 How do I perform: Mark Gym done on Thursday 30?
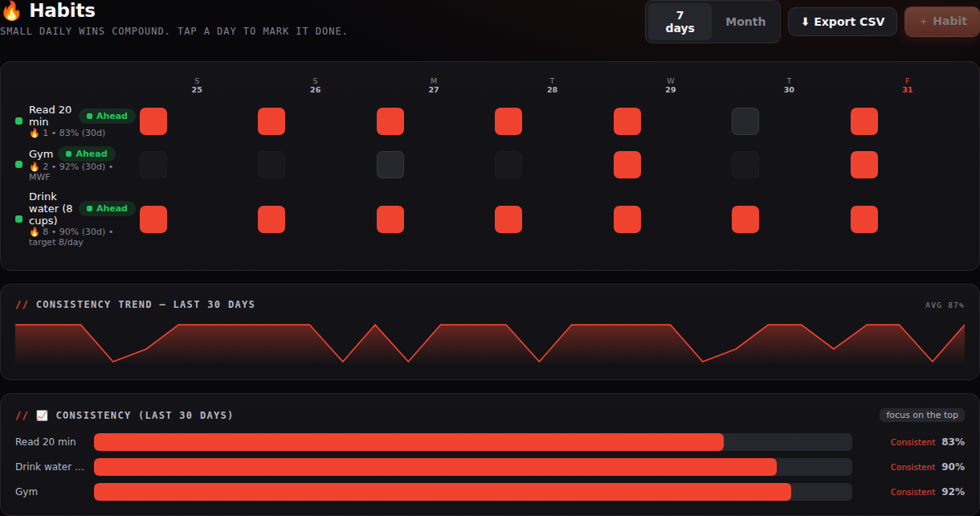pyautogui.click(x=745, y=165)
